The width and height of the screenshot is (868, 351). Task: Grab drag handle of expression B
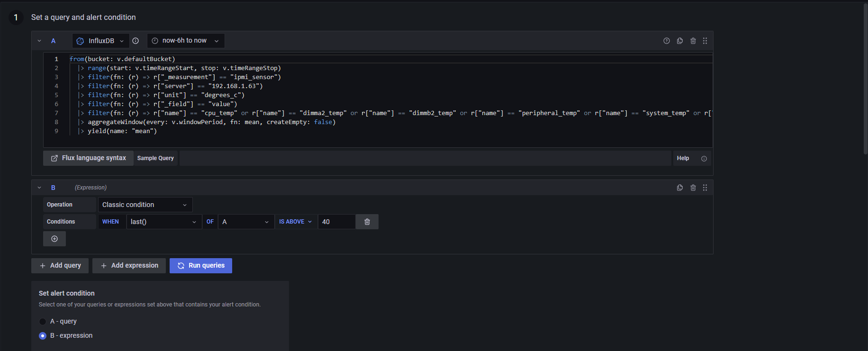click(705, 188)
